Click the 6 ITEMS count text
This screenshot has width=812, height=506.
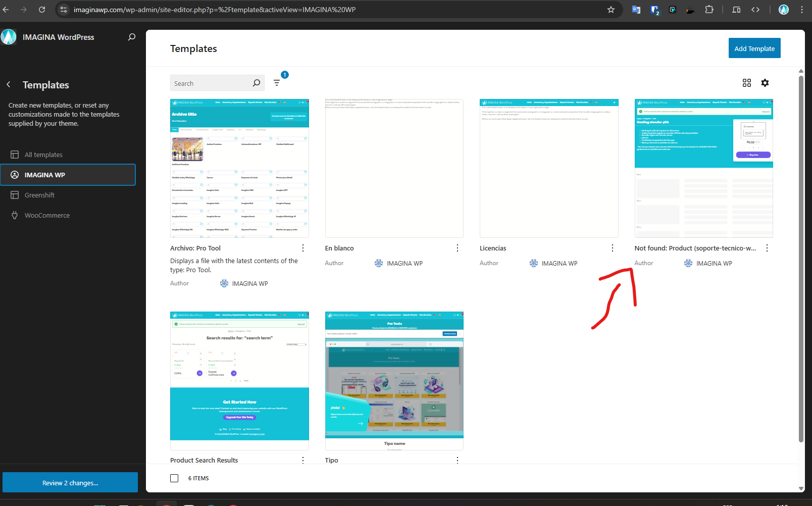(198, 478)
